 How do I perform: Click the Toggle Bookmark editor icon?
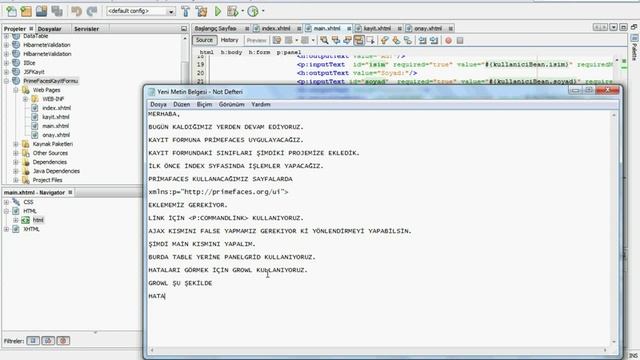coord(407,40)
